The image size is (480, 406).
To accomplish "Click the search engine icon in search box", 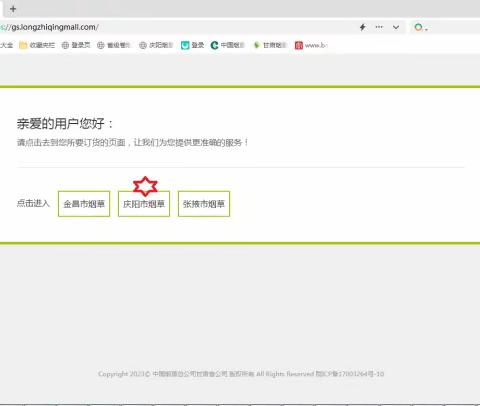I will 418,27.
